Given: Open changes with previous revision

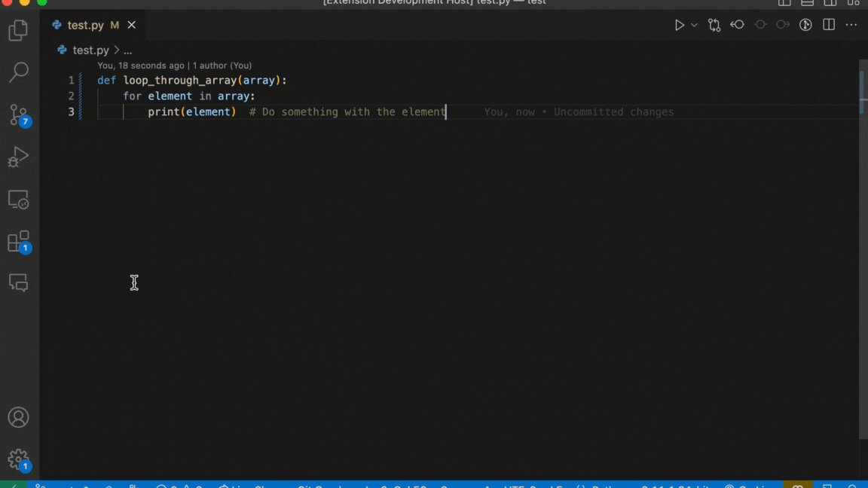Looking at the screenshot, I should (737, 25).
